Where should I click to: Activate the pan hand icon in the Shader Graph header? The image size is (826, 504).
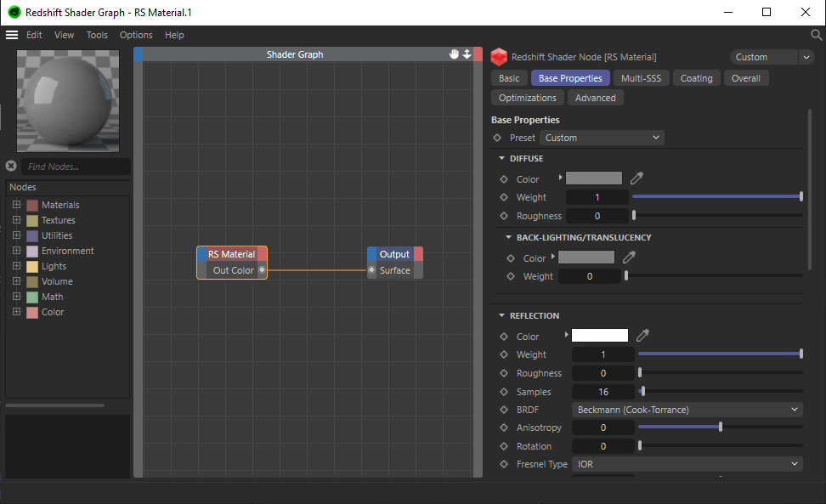[454, 54]
